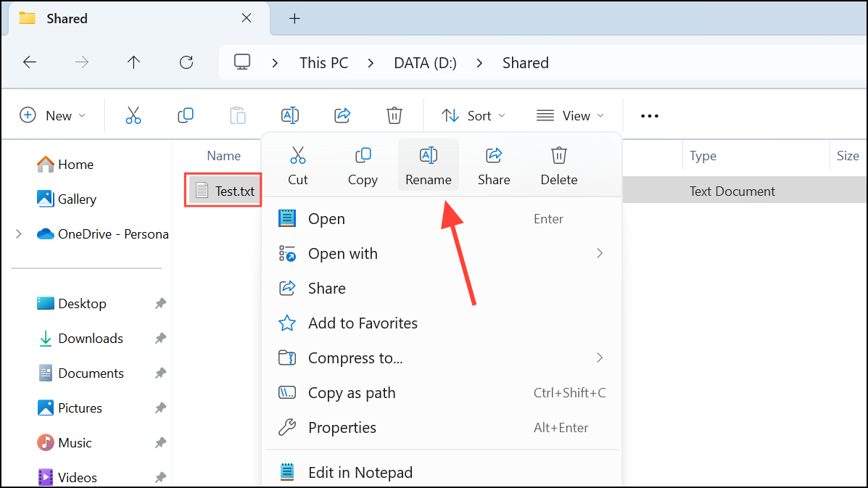Viewport: 868px width, 488px height.
Task: Select the Rename icon
Action: click(x=428, y=164)
